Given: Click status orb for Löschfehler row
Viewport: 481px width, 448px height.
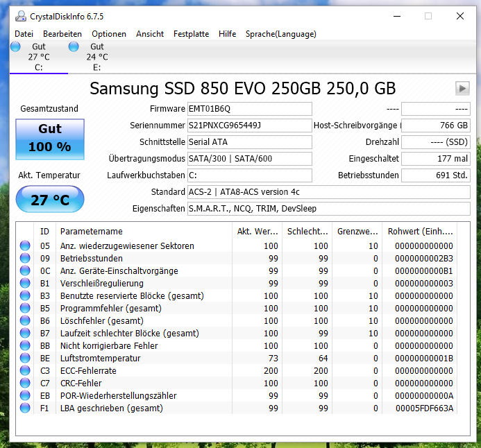Looking at the screenshot, I should pyautogui.click(x=25, y=321).
